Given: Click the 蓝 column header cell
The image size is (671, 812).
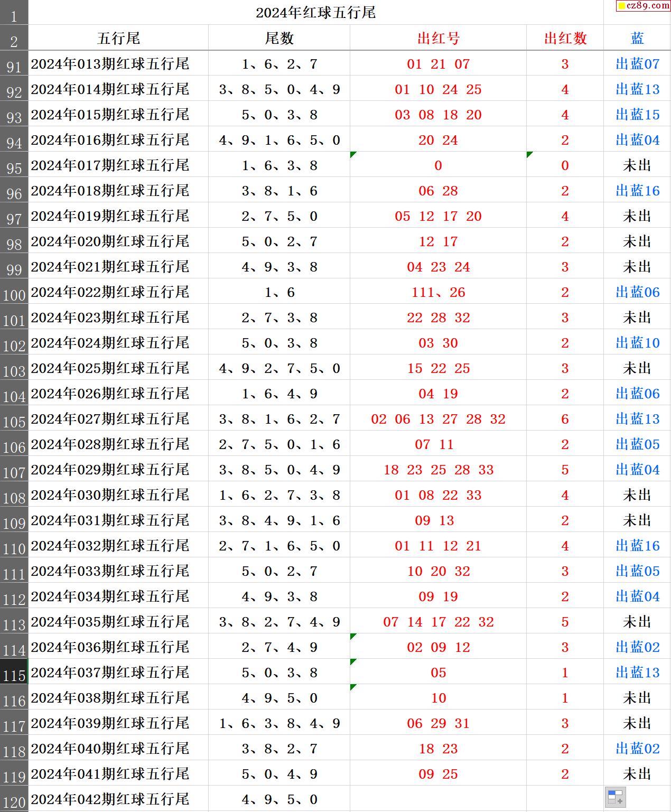Looking at the screenshot, I should pyautogui.click(x=637, y=38).
